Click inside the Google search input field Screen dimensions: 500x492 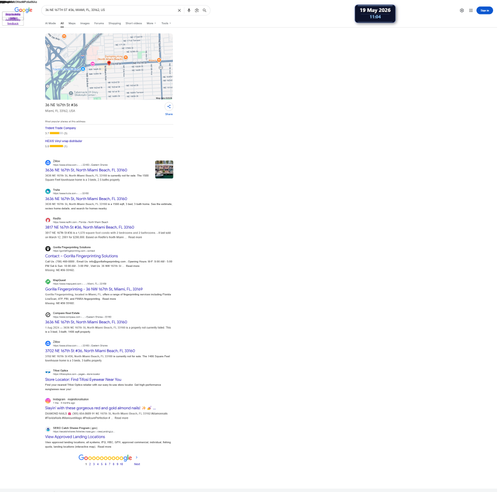coord(110,10)
